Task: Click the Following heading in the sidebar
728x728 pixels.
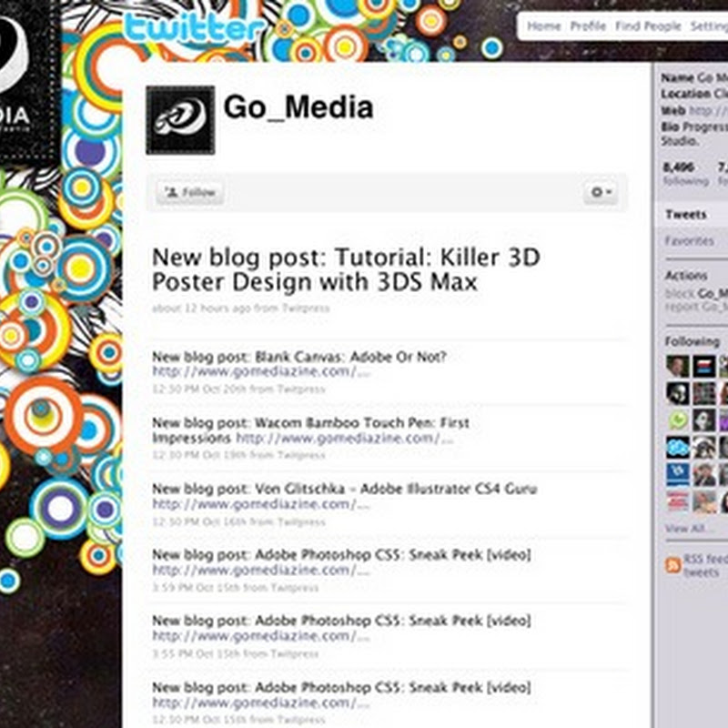Action: (693, 342)
